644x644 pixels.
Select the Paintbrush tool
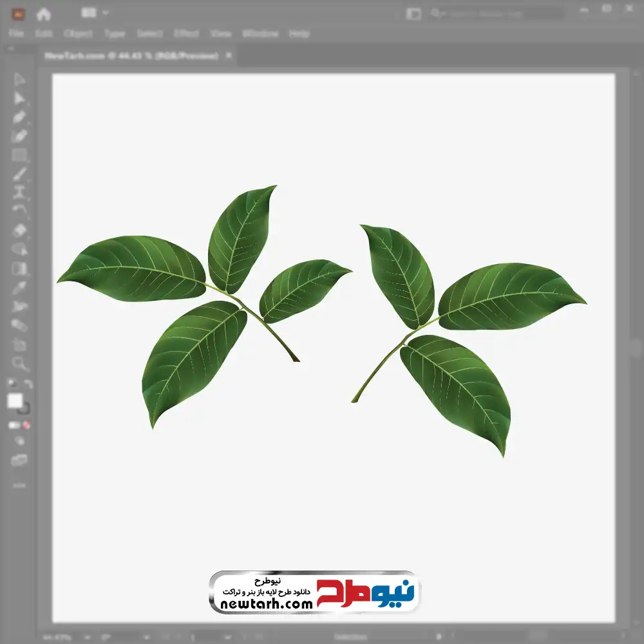coord(19,174)
